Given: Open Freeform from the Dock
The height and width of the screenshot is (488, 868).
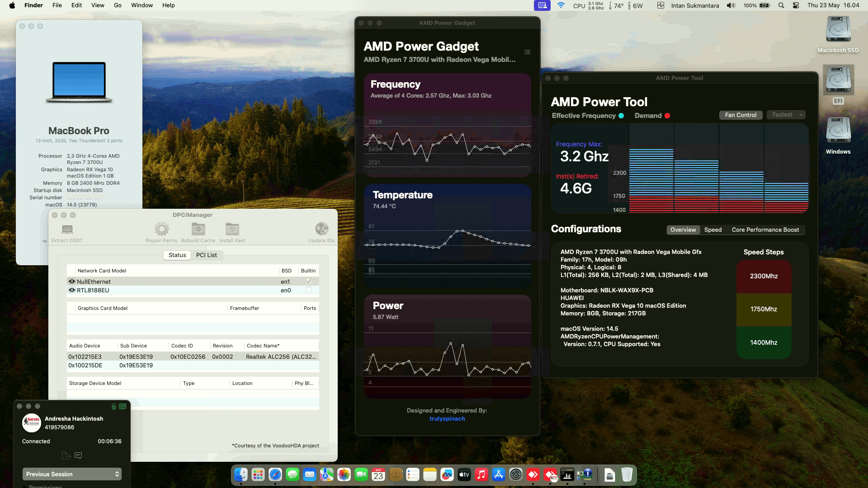Looking at the screenshot, I should click(447, 475).
